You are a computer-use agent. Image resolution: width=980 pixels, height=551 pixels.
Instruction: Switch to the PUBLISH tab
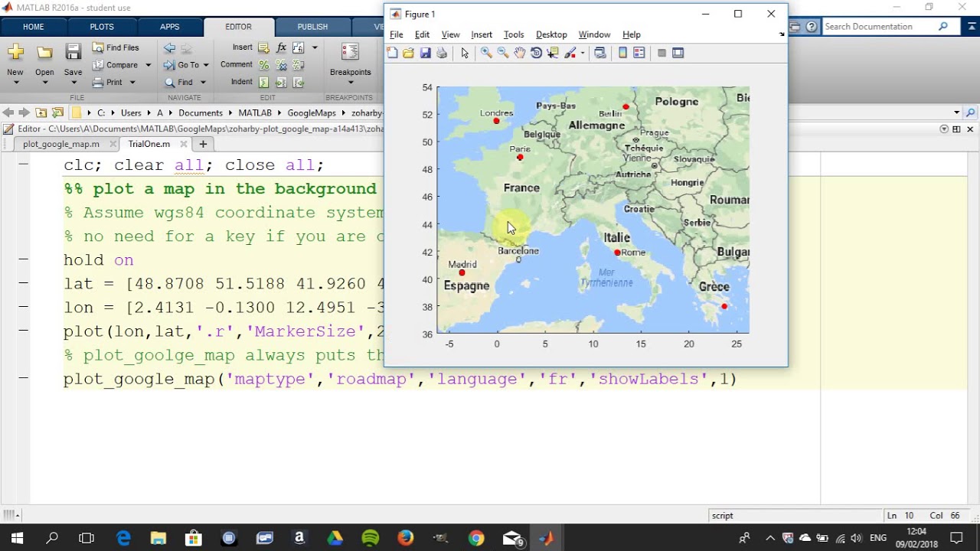[x=312, y=27]
